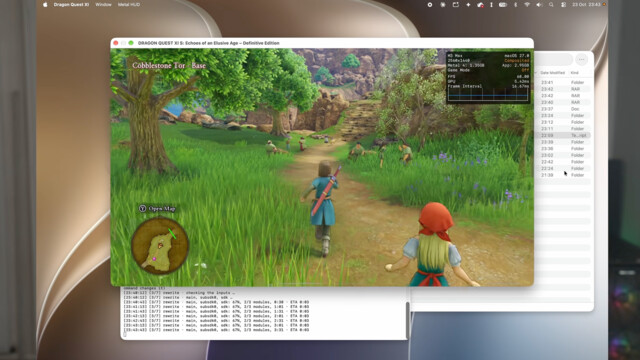Click the Open Map prompt label
This screenshot has height=360, width=640.
[x=162, y=209]
